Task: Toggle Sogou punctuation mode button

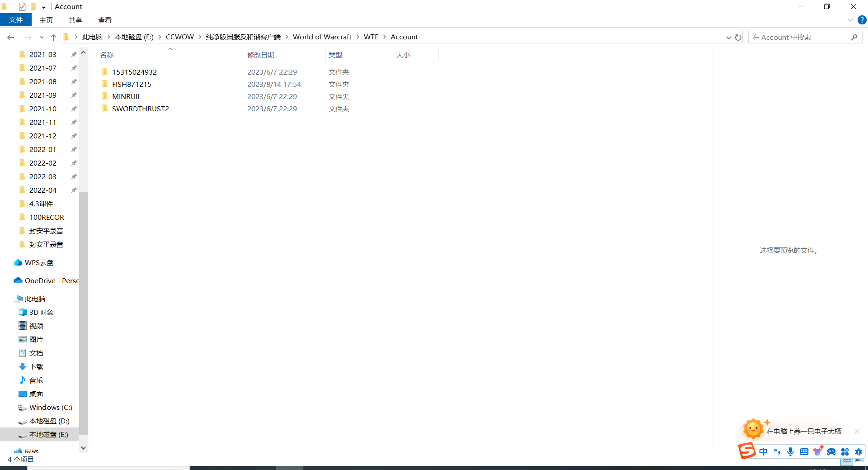Action: (777, 451)
